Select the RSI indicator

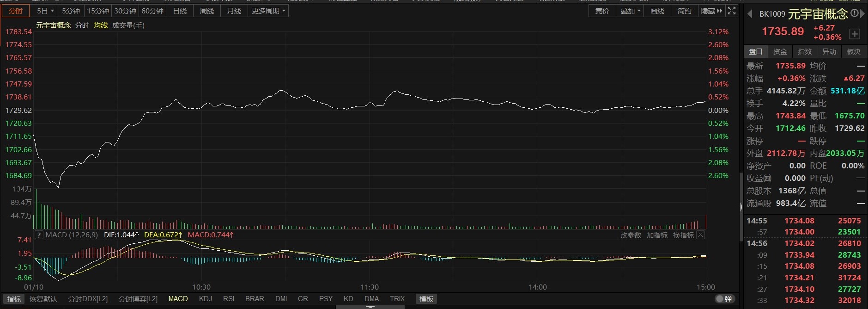(x=229, y=299)
